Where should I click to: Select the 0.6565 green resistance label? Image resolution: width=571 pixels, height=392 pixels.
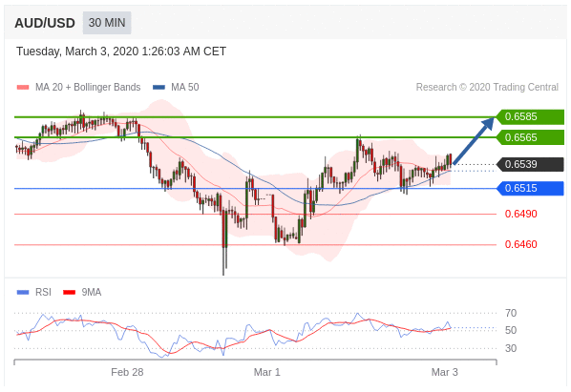pos(530,137)
